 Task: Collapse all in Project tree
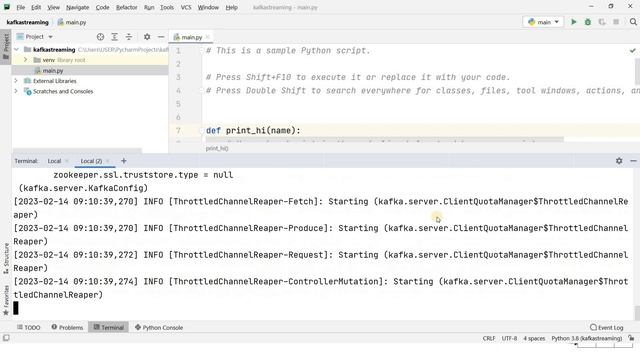129,37
